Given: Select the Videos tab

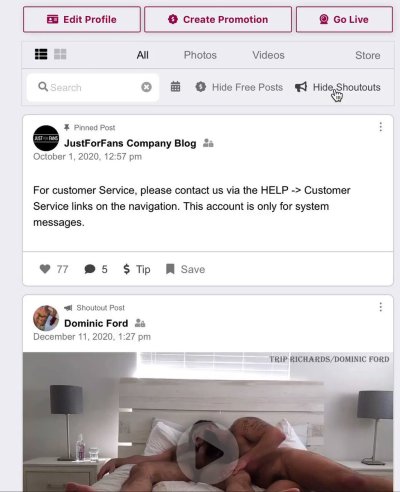Looking at the screenshot, I should 268,55.
